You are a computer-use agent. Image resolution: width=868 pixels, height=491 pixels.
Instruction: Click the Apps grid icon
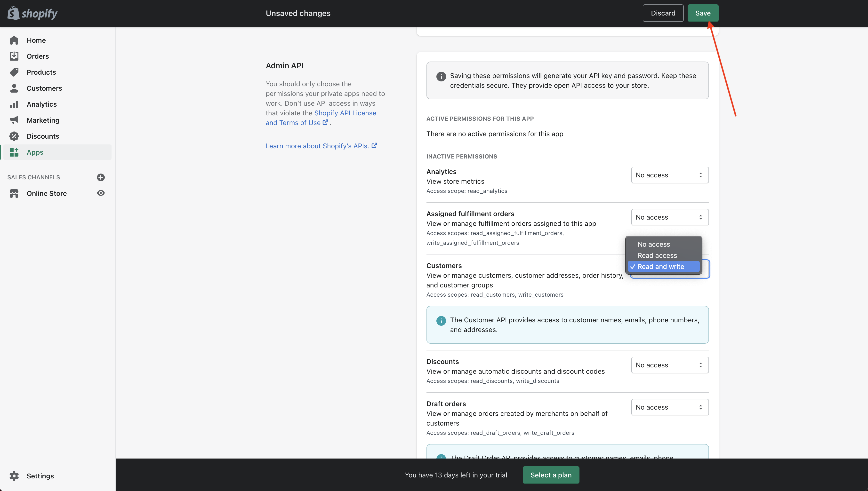(14, 152)
